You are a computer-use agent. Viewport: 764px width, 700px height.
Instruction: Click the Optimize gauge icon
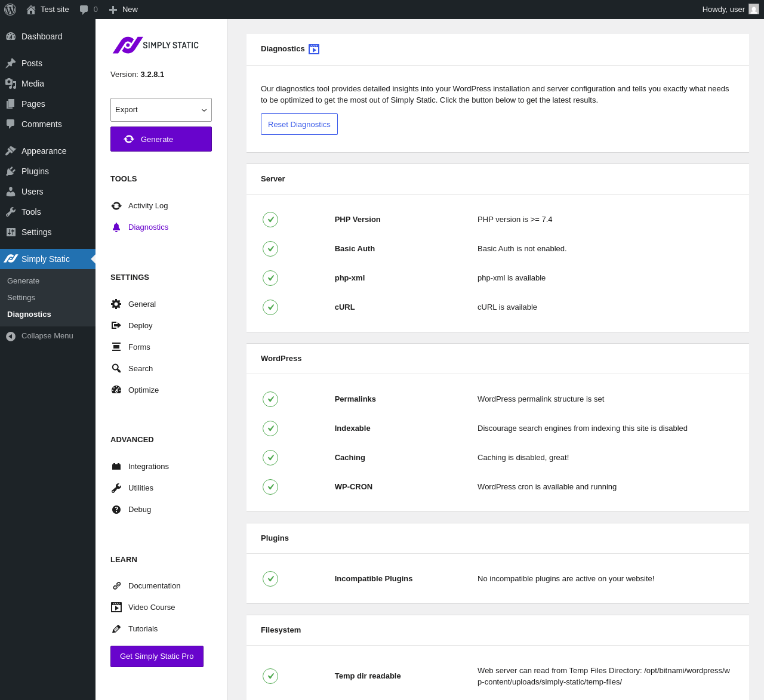(116, 390)
